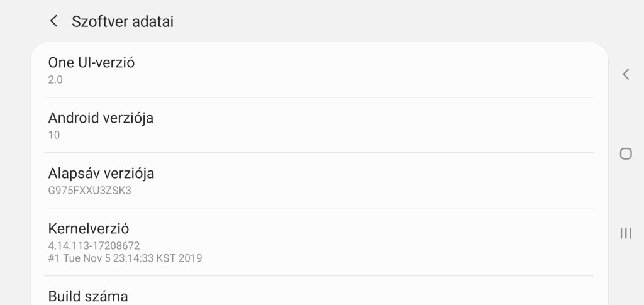Click the divider beneath the Kernelverzió row
Viewport: 644px width, 305px height.
coord(319,276)
